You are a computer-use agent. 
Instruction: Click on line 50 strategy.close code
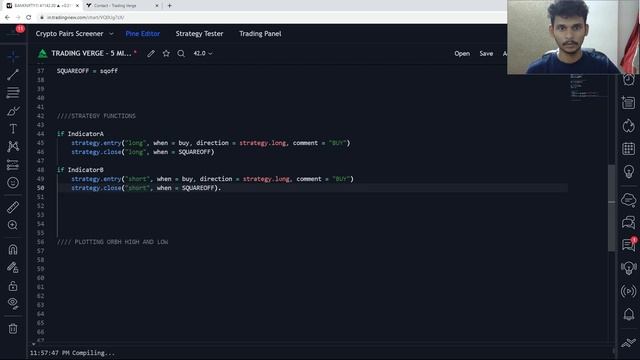[x=146, y=188]
